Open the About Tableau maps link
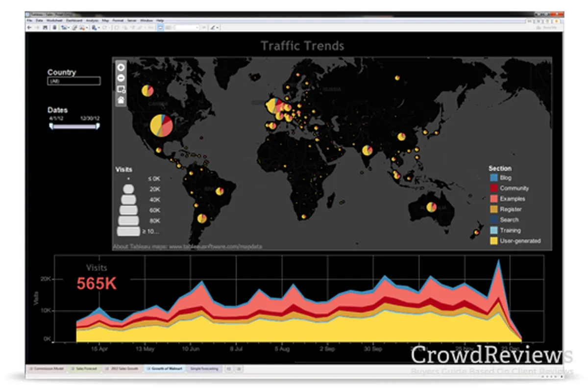The width and height of the screenshot is (588, 390). (x=187, y=247)
